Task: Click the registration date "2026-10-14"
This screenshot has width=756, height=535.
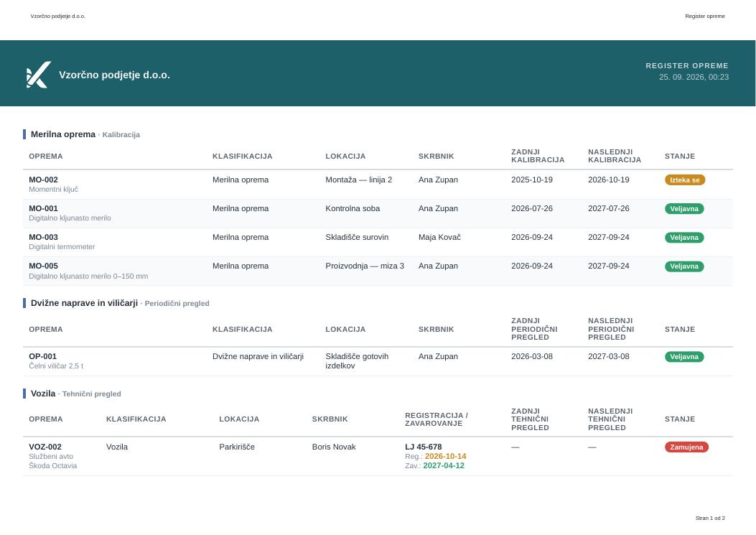Action: click(446, 456)
